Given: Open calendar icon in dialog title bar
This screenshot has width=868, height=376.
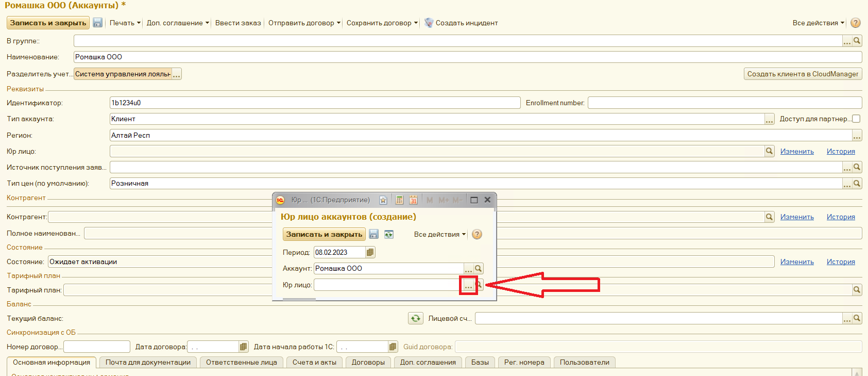Looking at the screenshot, I should click(x=413, y=200).
